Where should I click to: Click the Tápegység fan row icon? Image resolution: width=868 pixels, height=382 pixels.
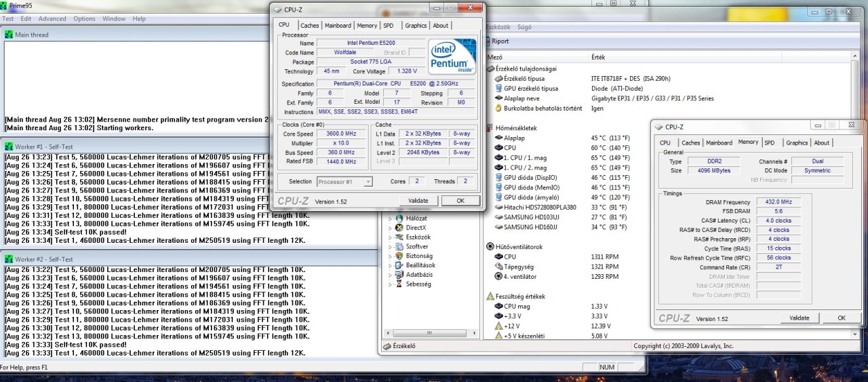[498, 267]
